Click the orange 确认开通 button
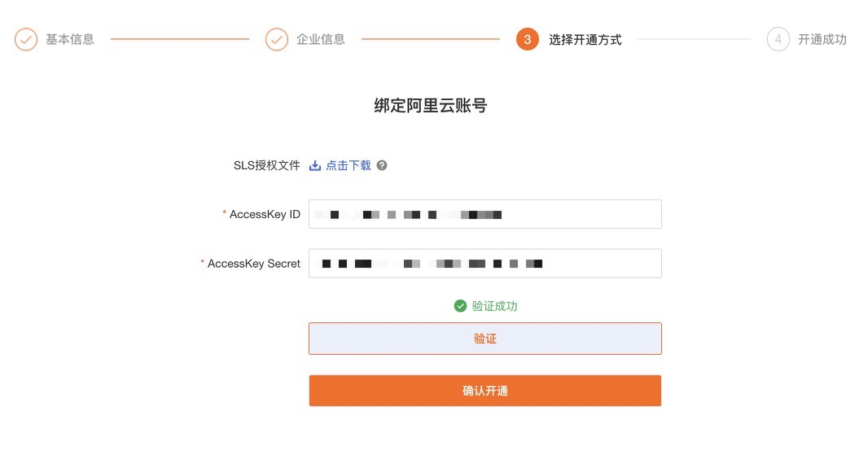868x455 pixels. click(485, 391)
